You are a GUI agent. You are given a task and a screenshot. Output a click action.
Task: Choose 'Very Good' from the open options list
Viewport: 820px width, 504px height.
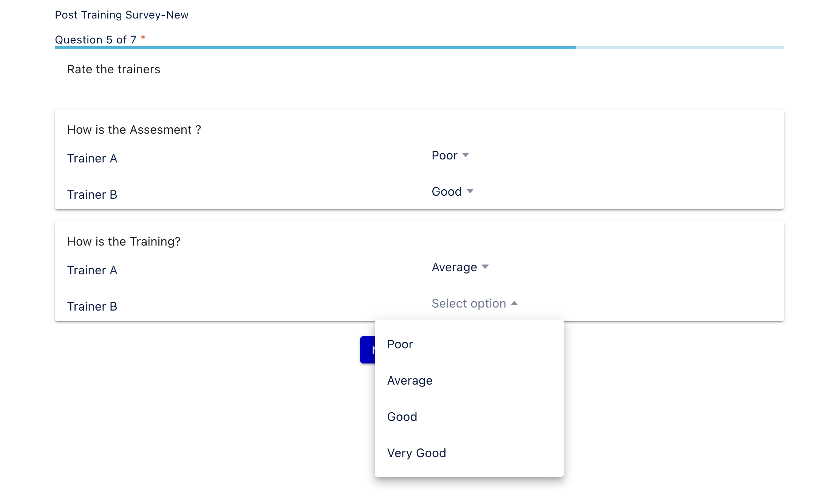pos(416,453)
